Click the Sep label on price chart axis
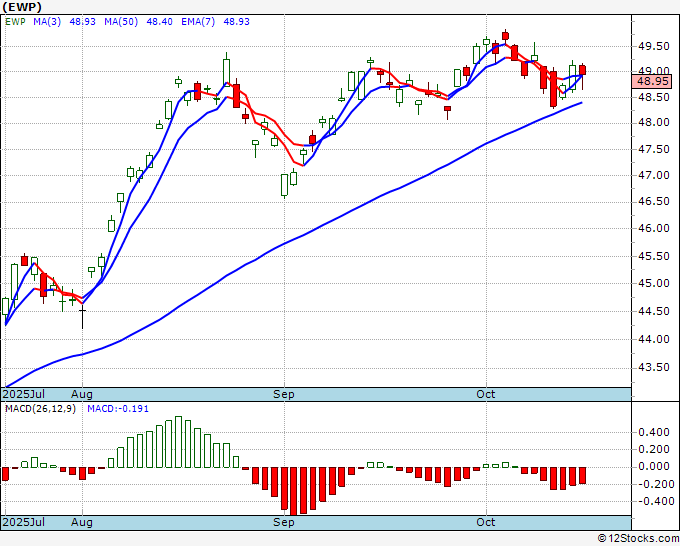 click(x=284, y=394)
